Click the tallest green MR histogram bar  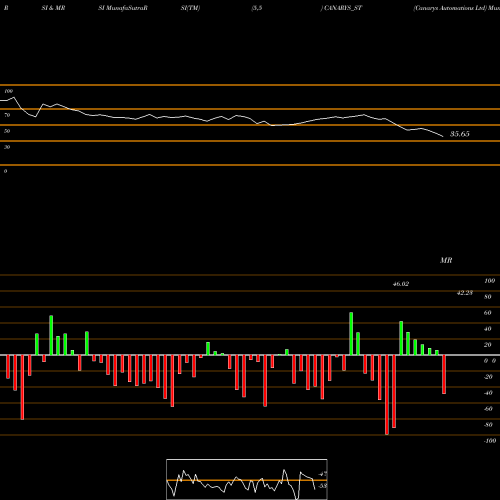351,334
